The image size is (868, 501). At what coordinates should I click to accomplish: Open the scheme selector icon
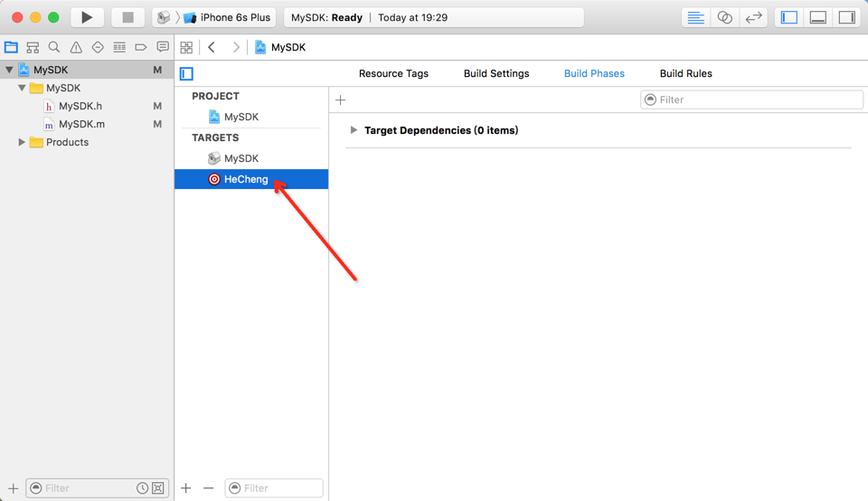coord(164,17)
